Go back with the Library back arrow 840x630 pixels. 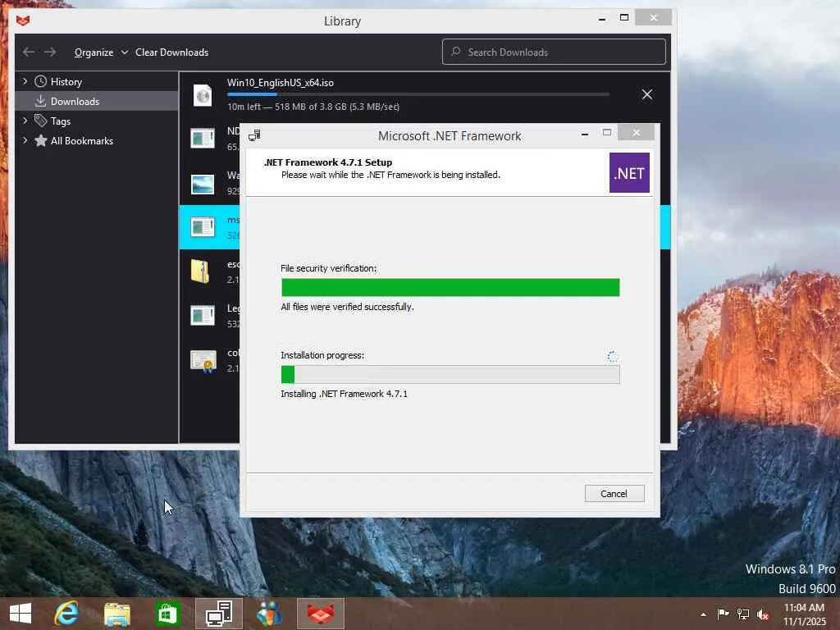(x=29, y=52)
